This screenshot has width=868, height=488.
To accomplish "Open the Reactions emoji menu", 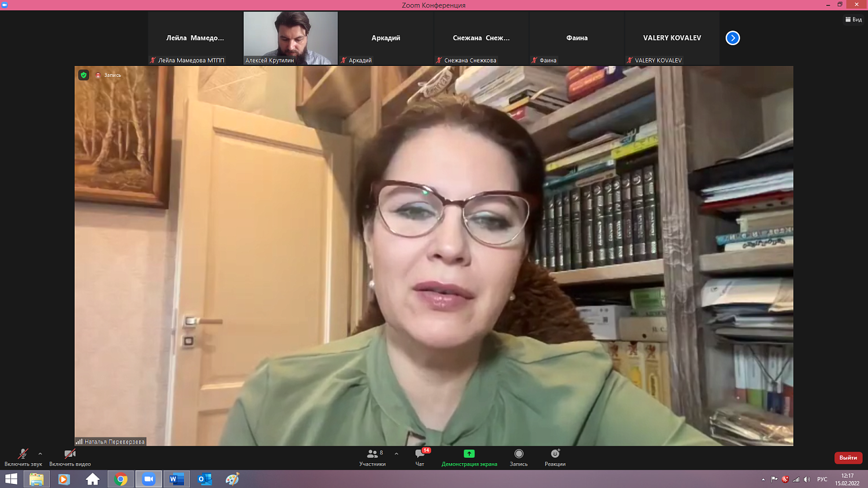I will (555, 454).
